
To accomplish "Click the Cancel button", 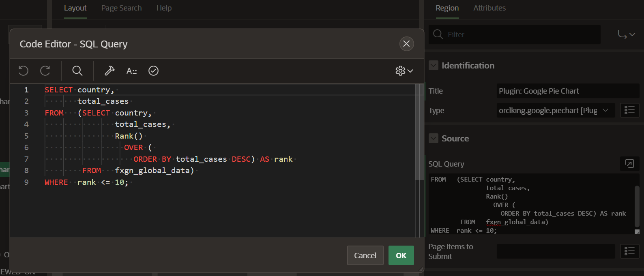I will (x=365, y=255).
